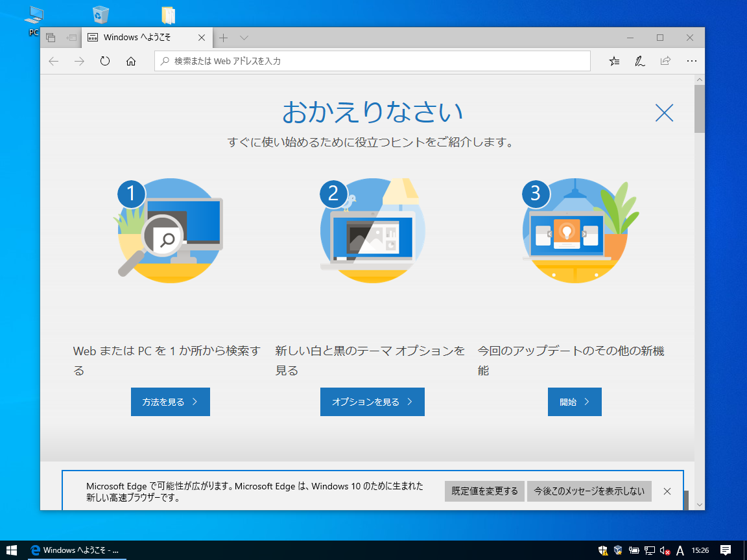This screenshot has height=560, width=747.
Task: Open Windows Security tray icon
Action: (602, 550)
